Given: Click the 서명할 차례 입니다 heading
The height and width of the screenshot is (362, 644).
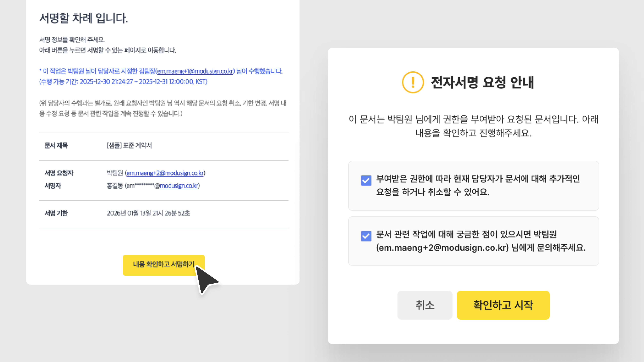Looking at the screenshot, I should [x=84, y=18].
